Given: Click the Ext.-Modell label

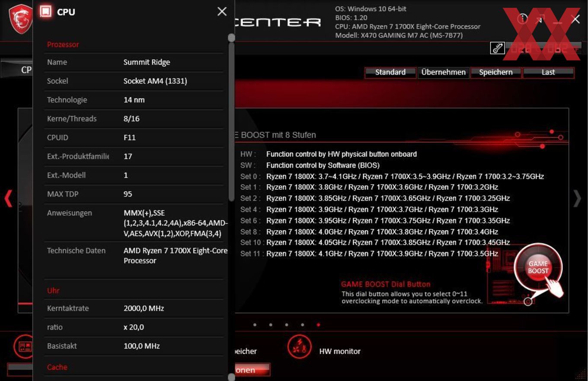Looking at the screenshot, I should pos(66,175).
